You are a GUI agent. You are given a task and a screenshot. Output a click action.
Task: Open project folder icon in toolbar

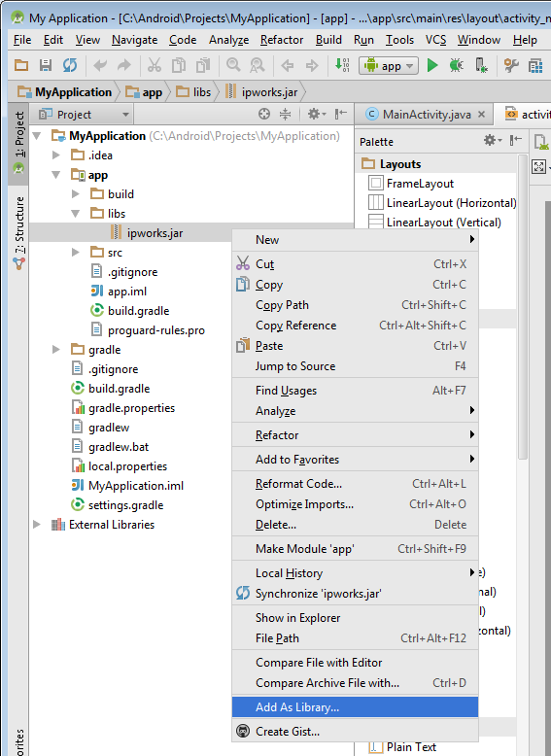point(21,65)
